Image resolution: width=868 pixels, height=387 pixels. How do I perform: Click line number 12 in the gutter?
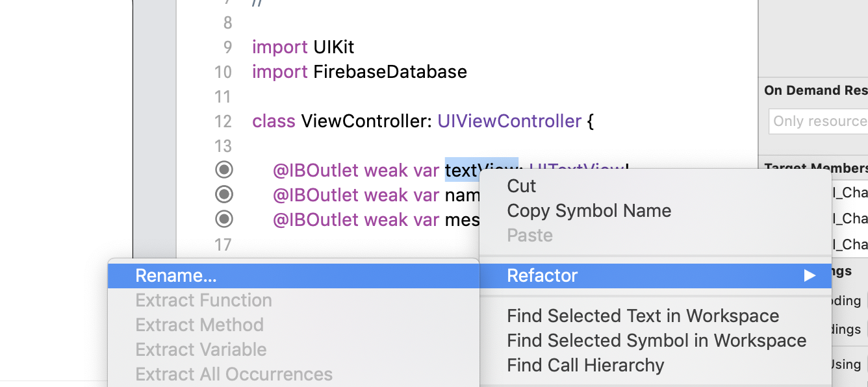click(223, 121)
